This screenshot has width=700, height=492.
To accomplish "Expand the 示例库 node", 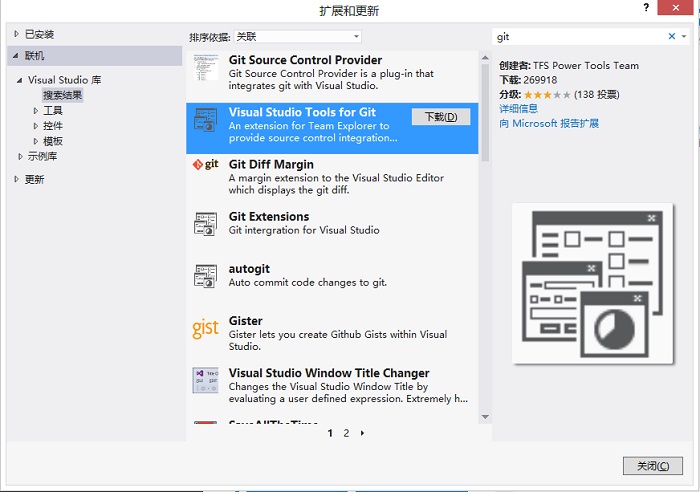I will pyautogui.click(x=20, y=156).
